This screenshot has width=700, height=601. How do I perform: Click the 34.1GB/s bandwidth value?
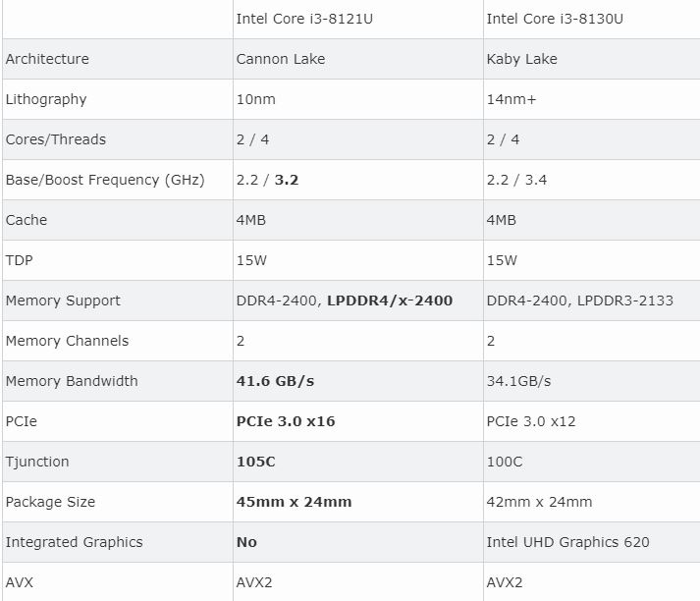coord(518,381)
